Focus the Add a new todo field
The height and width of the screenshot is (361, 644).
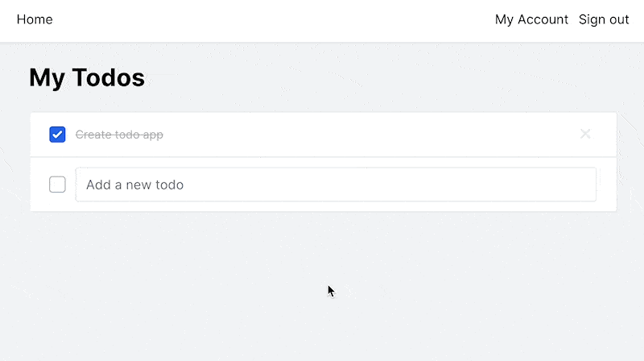click(x=336, y=185)
